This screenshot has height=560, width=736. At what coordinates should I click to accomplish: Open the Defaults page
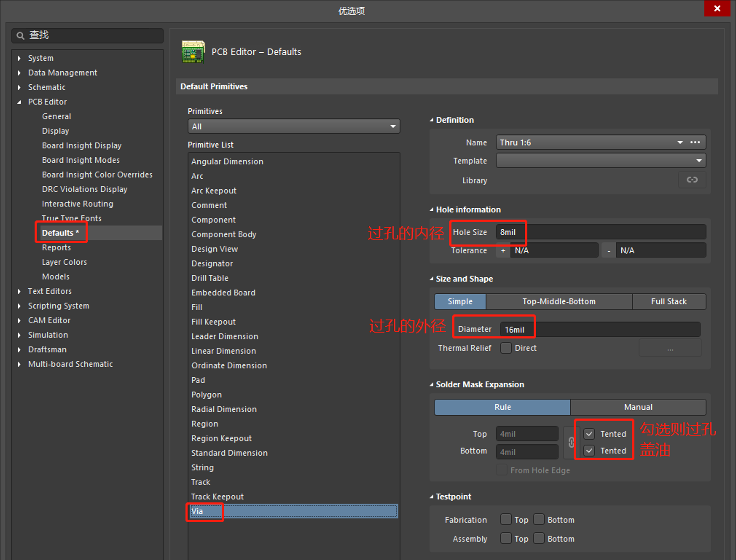coord(60,233)
